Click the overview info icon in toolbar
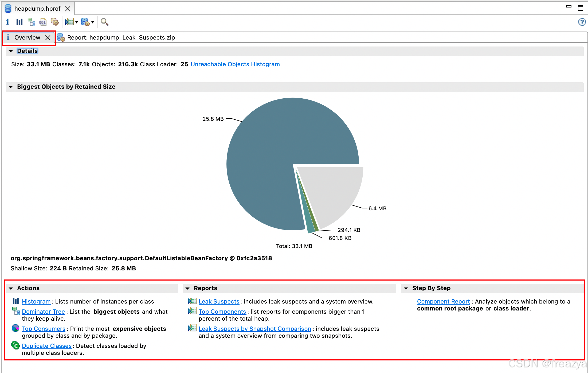The height and width of the screenshot is (373, 588). 7,22
